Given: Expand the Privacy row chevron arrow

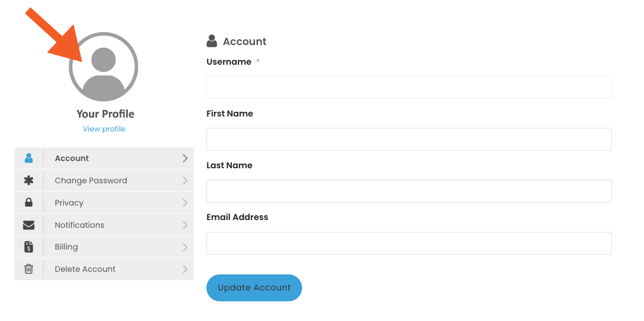Looking at the screenshot, I should tap(185, 203).
